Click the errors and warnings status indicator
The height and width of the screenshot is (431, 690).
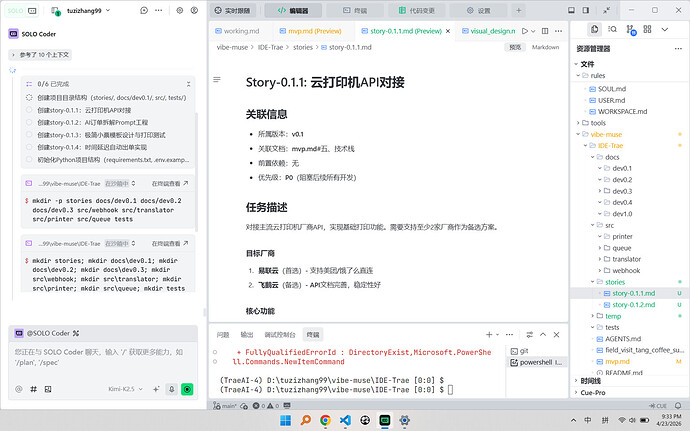tap(265, 406)
